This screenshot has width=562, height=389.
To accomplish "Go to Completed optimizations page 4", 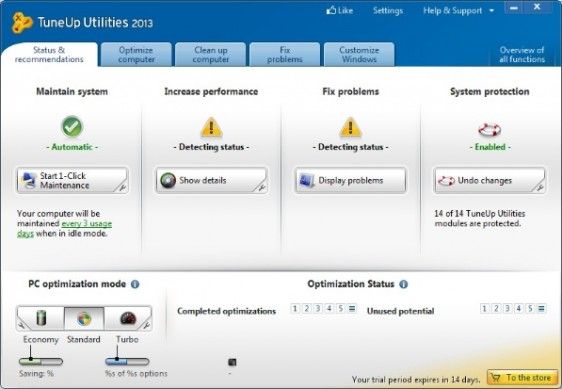I will pos(329,308).
